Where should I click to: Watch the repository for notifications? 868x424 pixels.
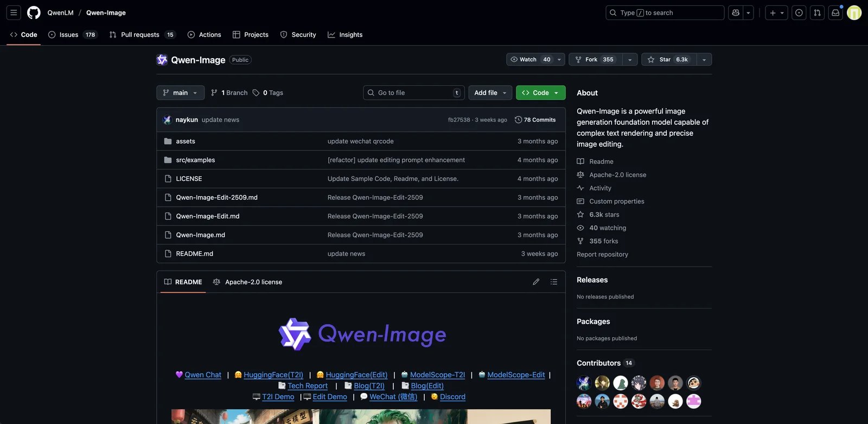click(x=530, y=60)
